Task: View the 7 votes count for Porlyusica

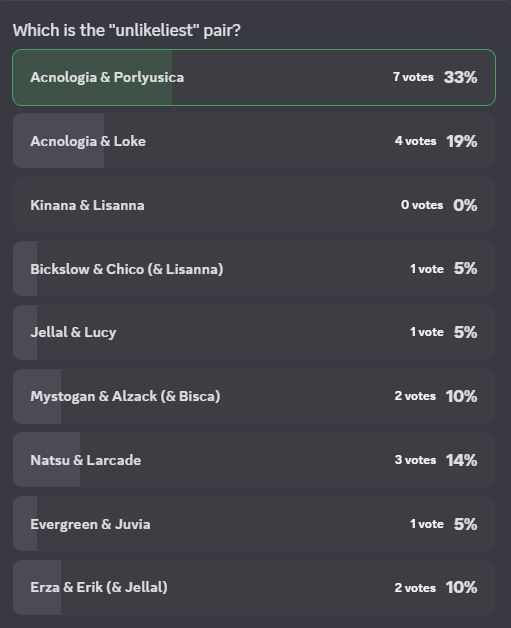Action: 413,77
